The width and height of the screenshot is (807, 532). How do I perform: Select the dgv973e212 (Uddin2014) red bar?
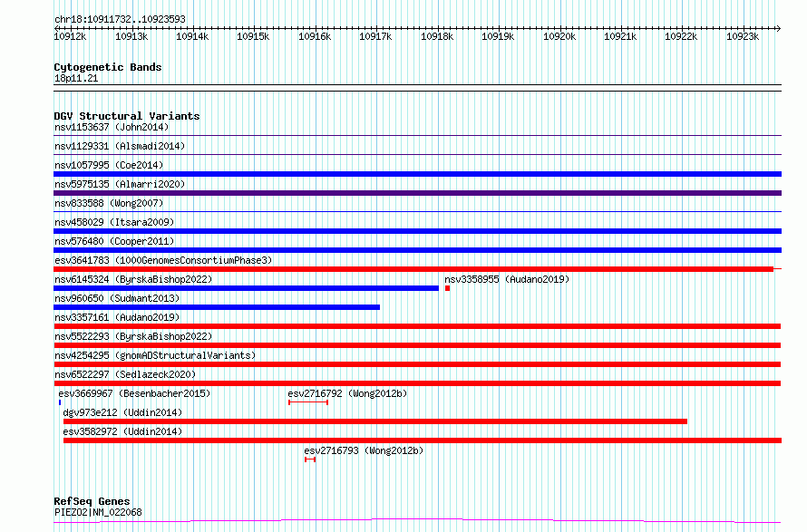click(x=375, y=421)
